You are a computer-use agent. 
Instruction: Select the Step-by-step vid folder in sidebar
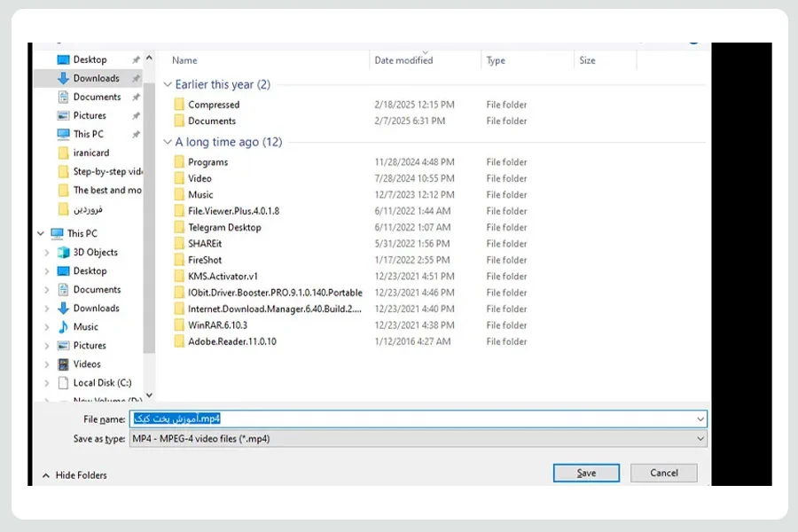tap(100, 171)
